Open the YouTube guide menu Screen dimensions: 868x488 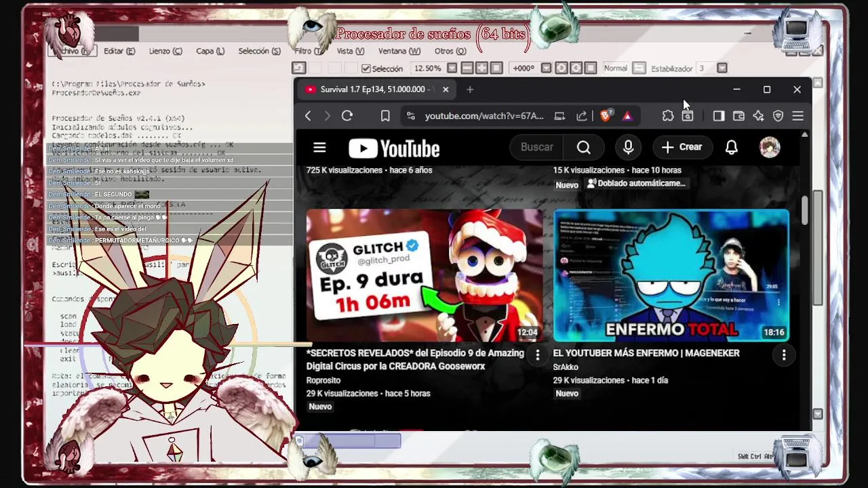(x=319, y=147)
